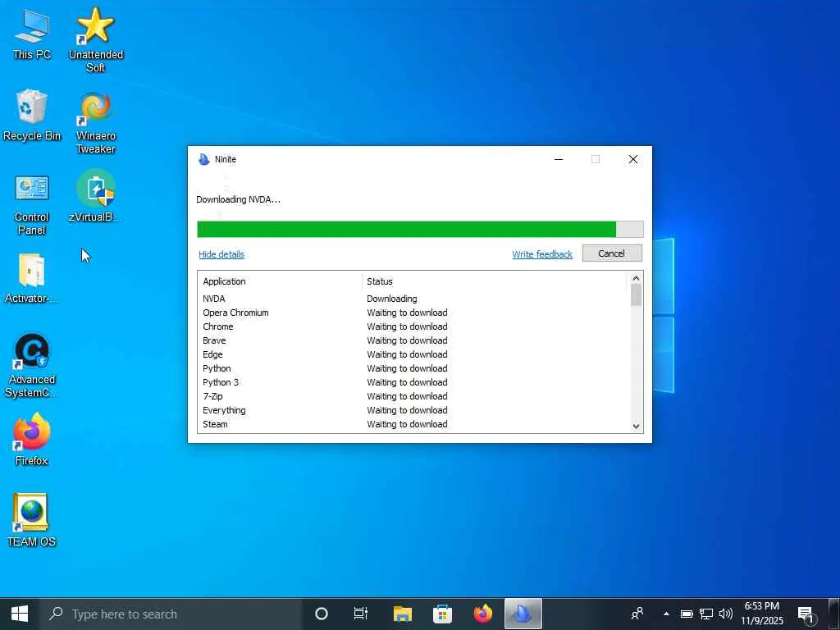
Task: Open Microsoft Store from taskbar
Action: [442, 614]
